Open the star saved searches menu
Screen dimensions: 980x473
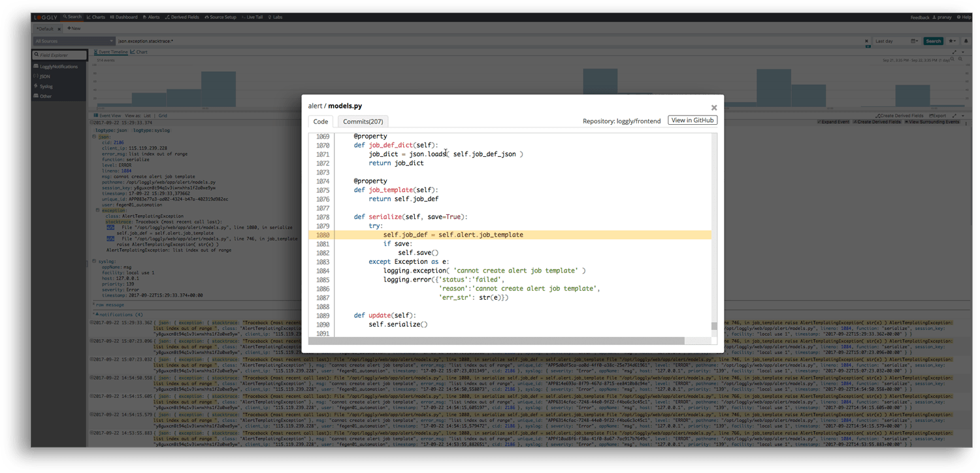[x=952, y=41]
